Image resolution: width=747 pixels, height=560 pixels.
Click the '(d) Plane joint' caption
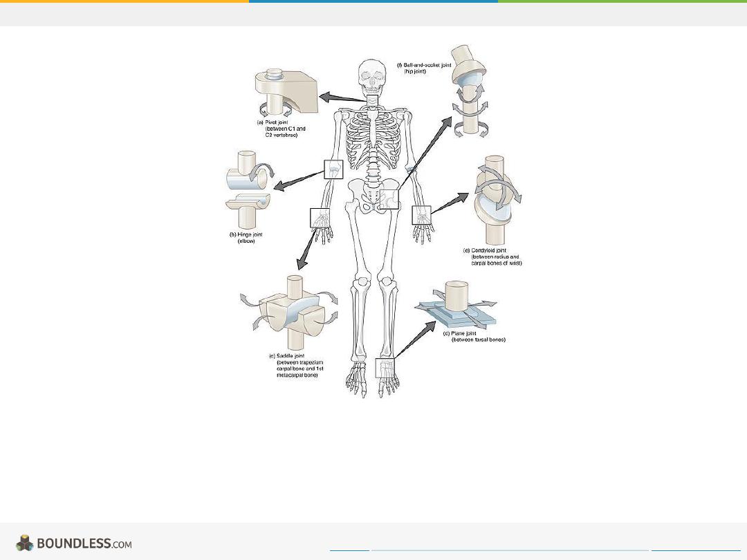coord(474,336)
